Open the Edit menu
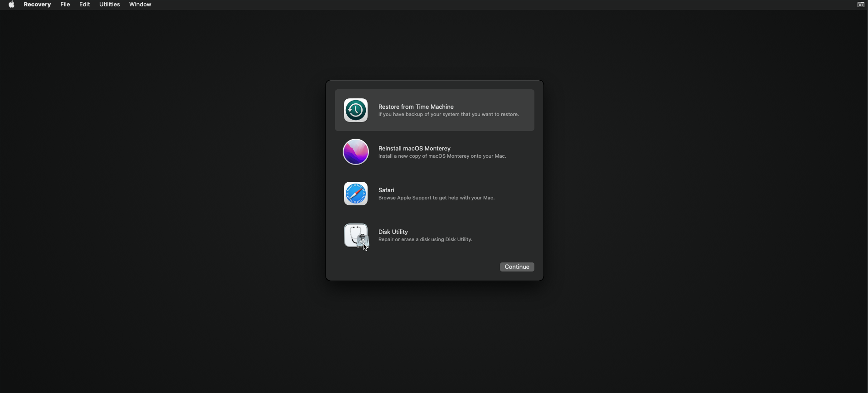Screen dimensions: 868x393 pos(85,5)
